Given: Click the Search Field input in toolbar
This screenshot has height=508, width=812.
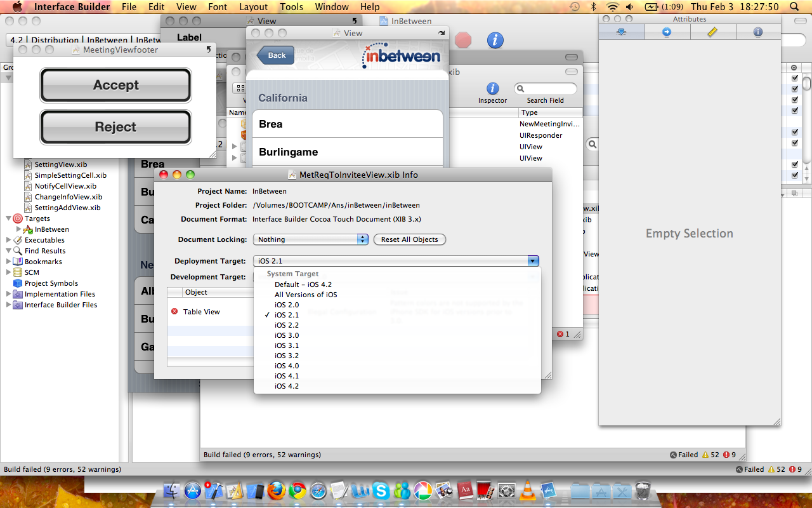Looking at the screenshot, I should click(x=546, y=89).
